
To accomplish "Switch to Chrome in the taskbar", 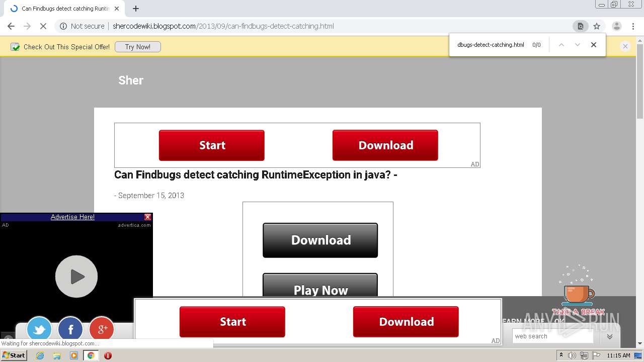I will point(91,355).
